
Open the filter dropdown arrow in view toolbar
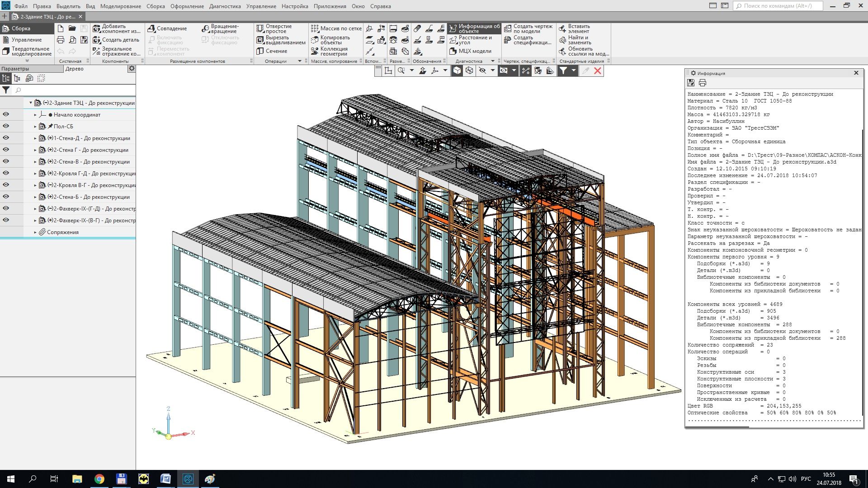pos(574,70)
